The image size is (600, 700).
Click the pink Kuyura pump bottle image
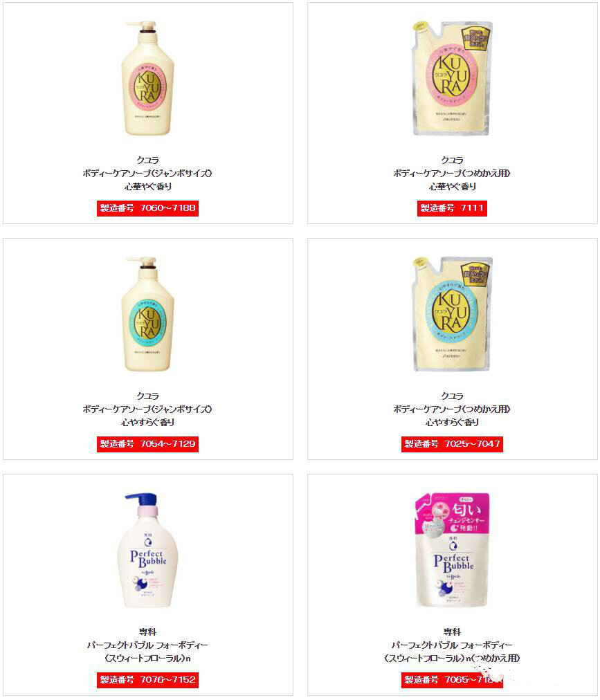(x=147, y=78)
